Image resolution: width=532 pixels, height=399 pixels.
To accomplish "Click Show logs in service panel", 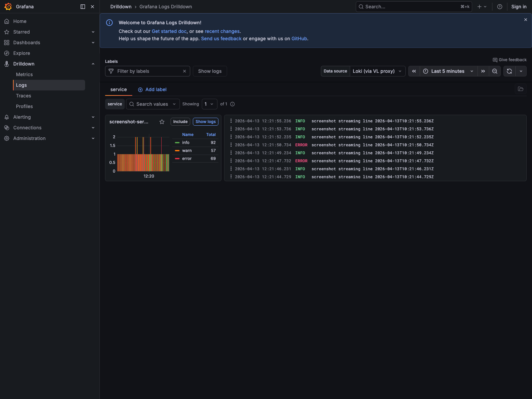I will point(205,122).
